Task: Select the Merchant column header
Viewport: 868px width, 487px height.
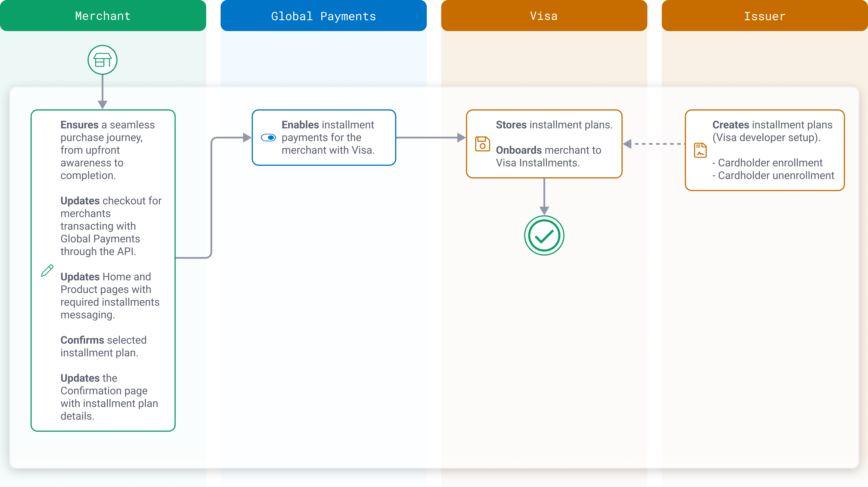Action: (103, 16)
